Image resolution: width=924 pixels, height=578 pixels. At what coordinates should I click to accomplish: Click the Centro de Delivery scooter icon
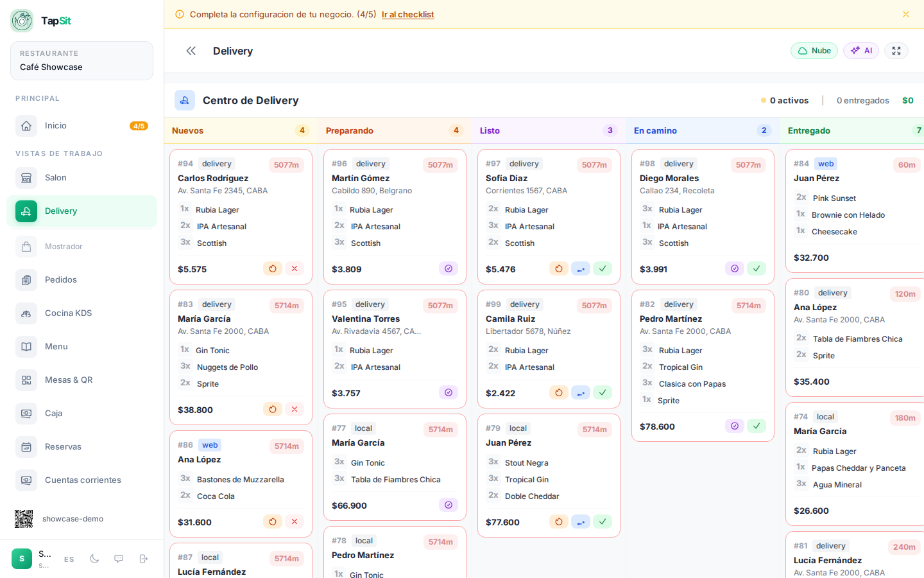[x=185, y=100]
